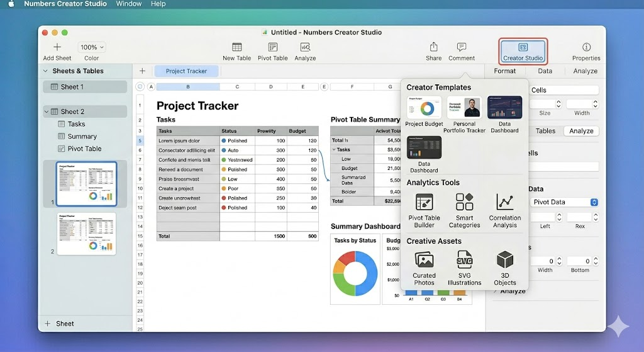The width and height of the screenshot is (644, 352).
Task: Open SVG Illustrations assets
Action: coord(465,268)
